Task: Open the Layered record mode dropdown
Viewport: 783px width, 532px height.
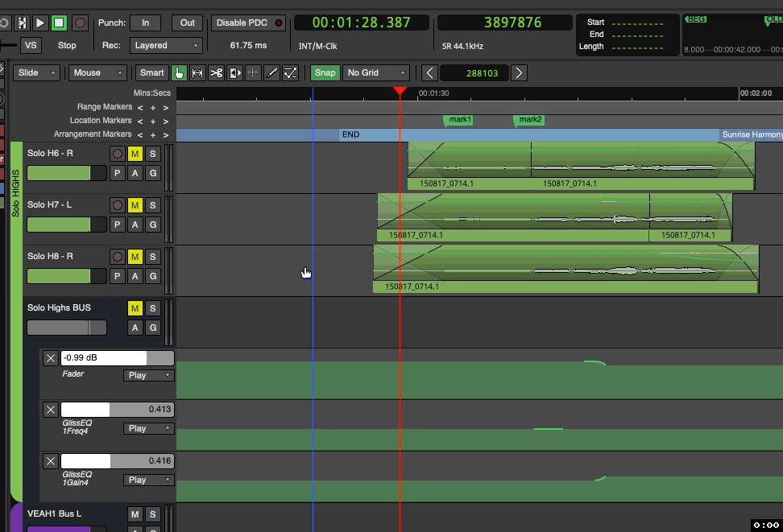Action: [165, 46]
